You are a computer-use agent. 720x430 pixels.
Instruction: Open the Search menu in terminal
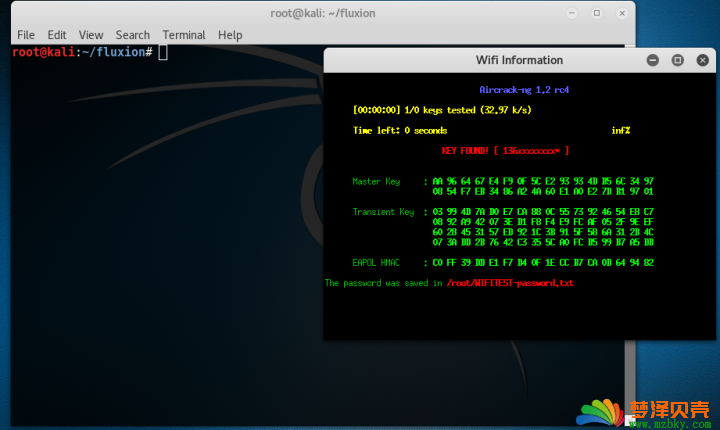coord(133,35)
